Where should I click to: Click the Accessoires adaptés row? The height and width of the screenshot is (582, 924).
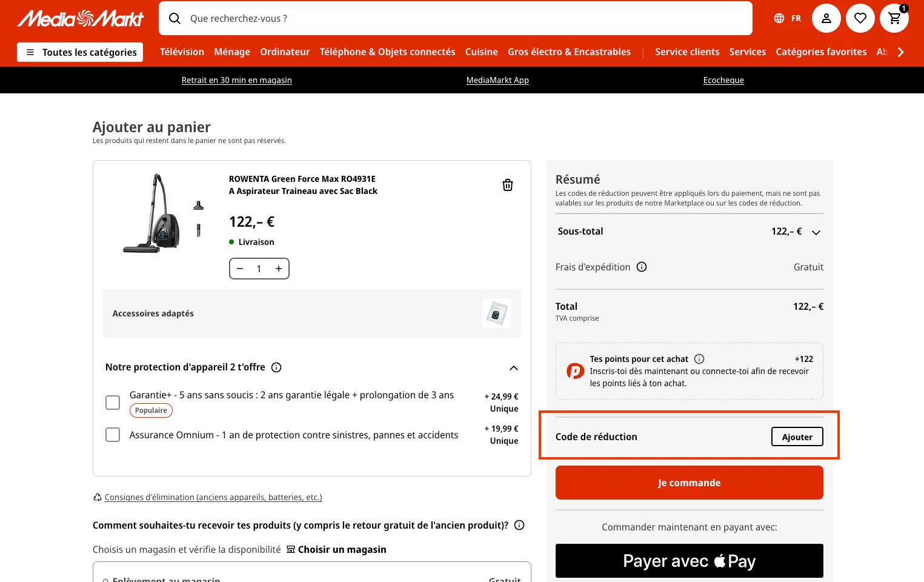click(x=312, y=313)
